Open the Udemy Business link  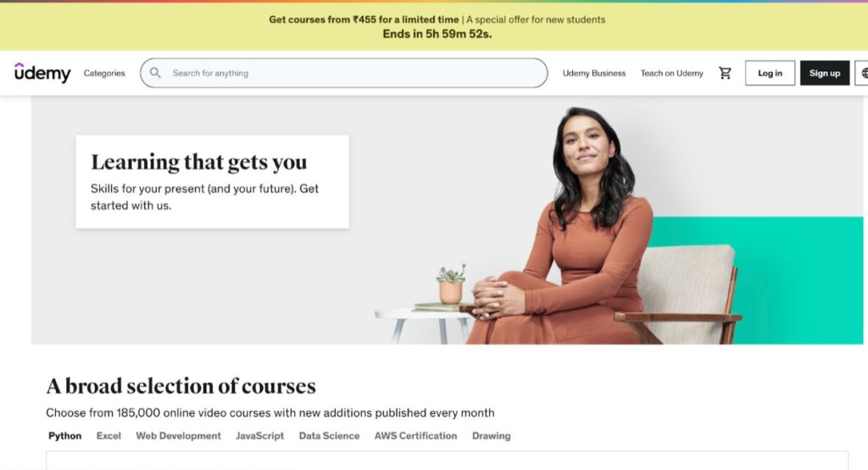coord(594,73)
